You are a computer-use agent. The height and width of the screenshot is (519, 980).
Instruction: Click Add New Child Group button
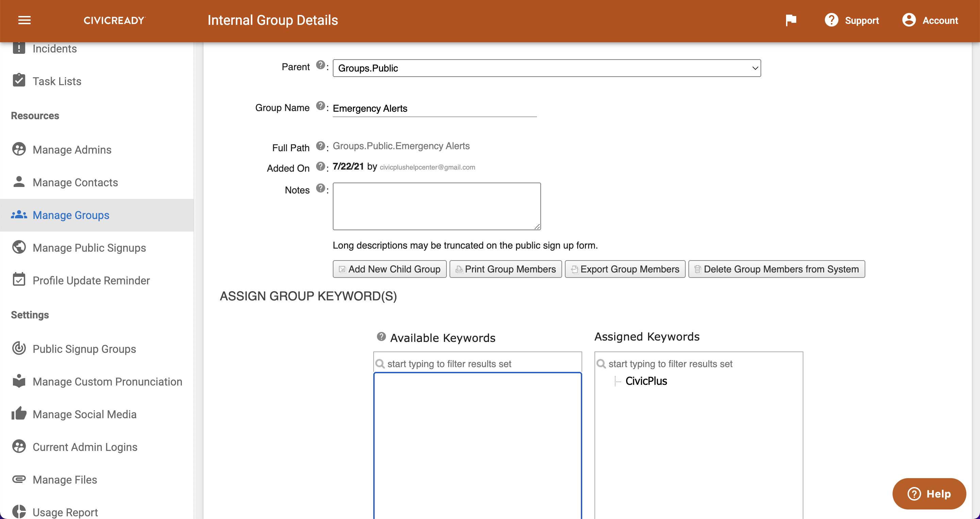coord(390,269)
